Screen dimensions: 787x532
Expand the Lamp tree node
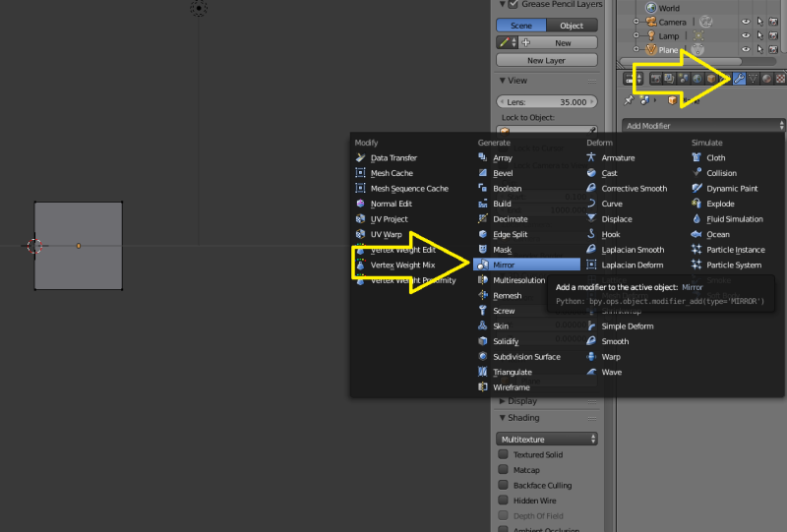[x=636, y=35]
